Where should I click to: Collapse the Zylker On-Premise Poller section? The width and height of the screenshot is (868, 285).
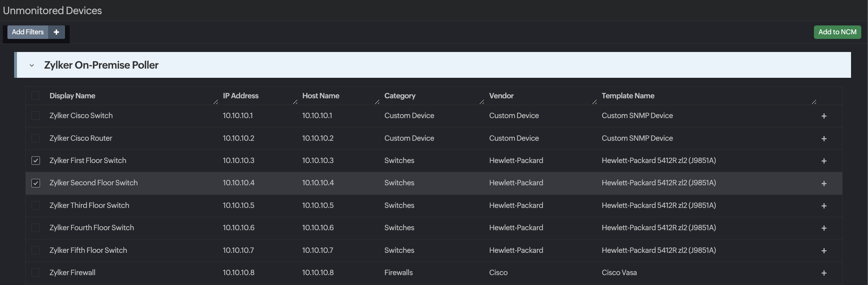tap(32, 65)
